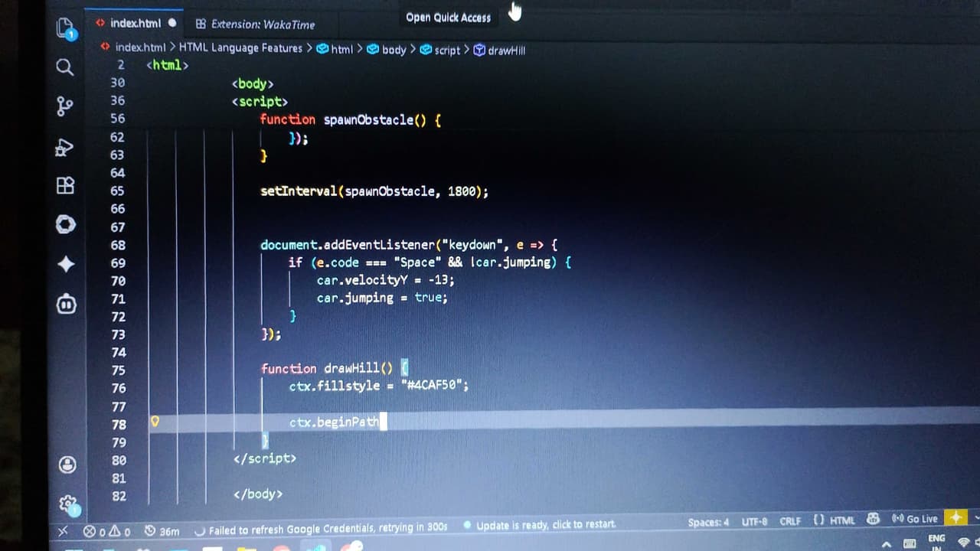Click the document.addEventListener line of code
980x551 pixels.
click(x=409, y=245)
